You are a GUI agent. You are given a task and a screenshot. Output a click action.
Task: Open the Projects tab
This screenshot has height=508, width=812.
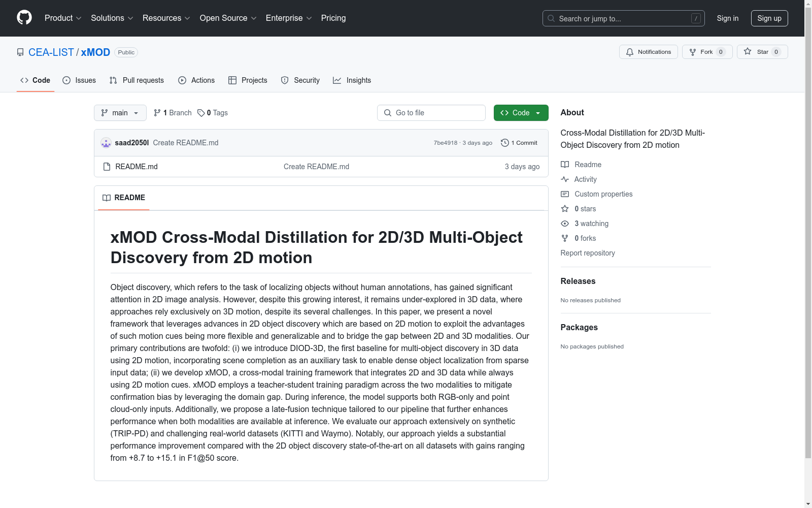(x=248, y=80)
